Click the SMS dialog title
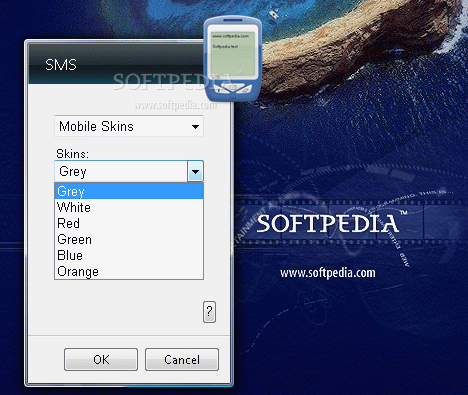 click(x=61, y=65)
